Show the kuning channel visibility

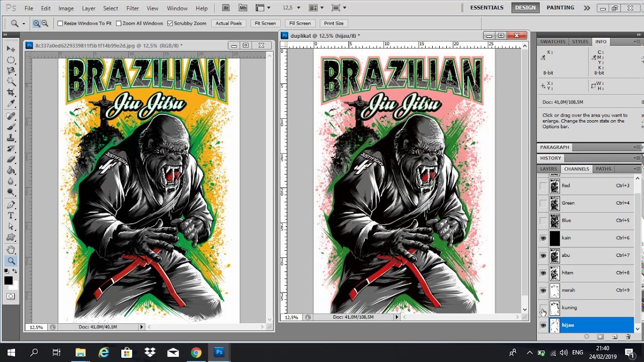(x=543, y=308)
